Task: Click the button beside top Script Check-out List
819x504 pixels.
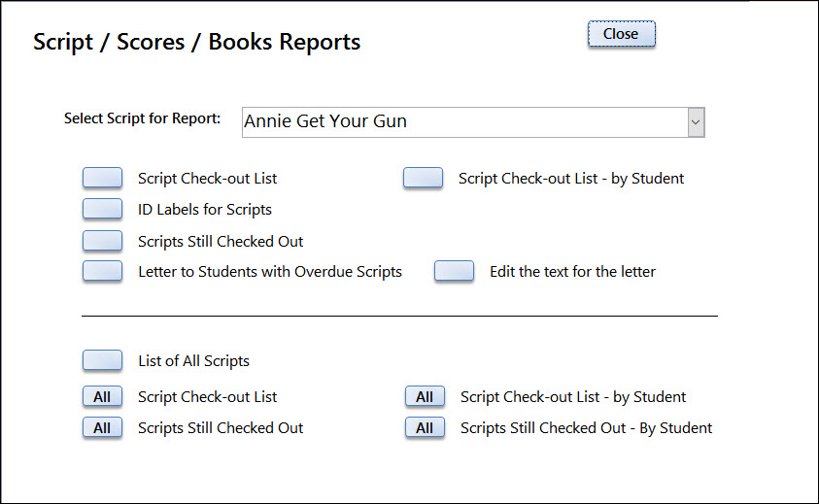Action: point(102,178)
